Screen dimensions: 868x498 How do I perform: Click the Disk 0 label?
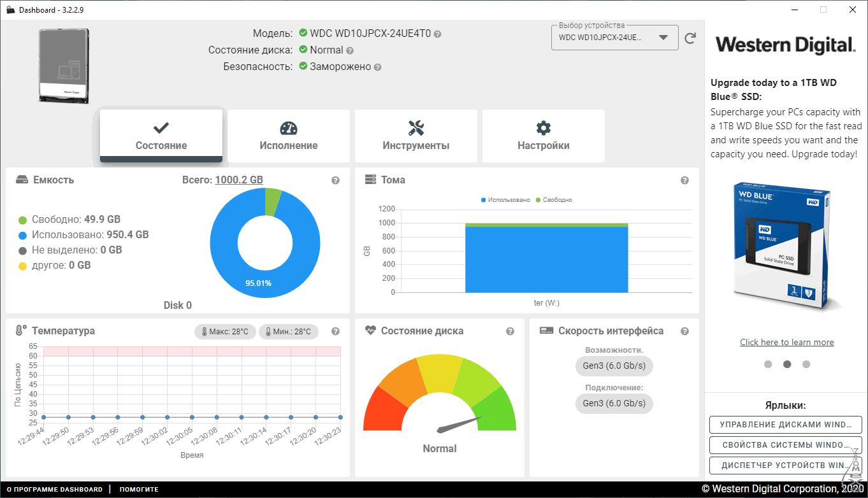(178, 306)
